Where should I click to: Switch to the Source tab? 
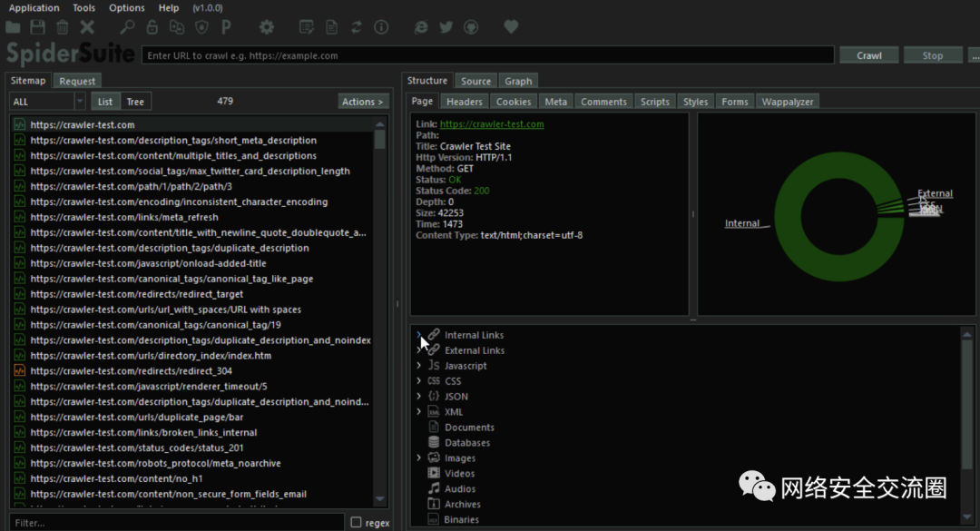click(x=475, y=81)
